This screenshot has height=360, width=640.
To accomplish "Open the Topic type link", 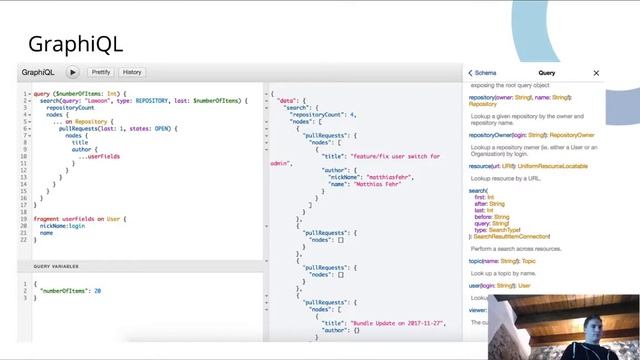I will click(529, 261).
